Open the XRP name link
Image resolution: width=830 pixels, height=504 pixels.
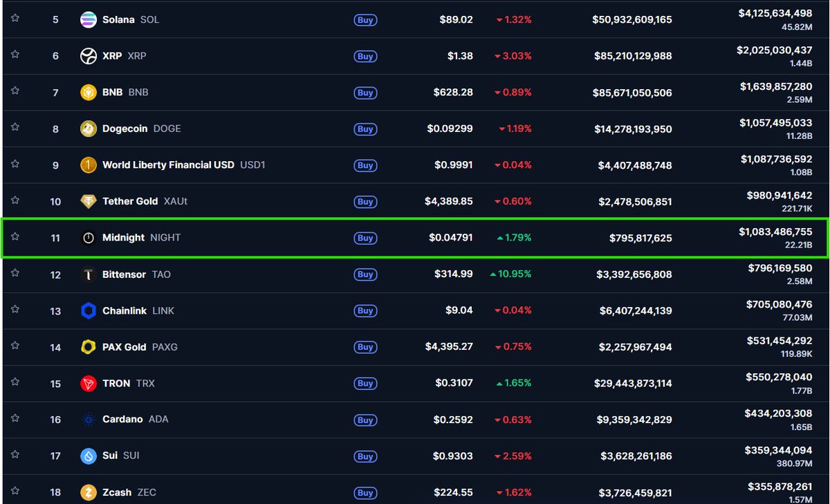point(112,56)
